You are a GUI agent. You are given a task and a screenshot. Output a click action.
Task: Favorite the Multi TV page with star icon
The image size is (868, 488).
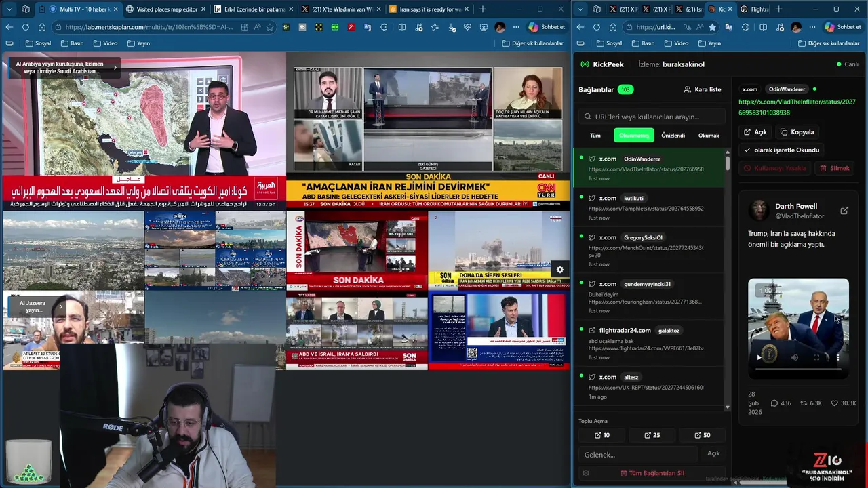click(270, 27)
